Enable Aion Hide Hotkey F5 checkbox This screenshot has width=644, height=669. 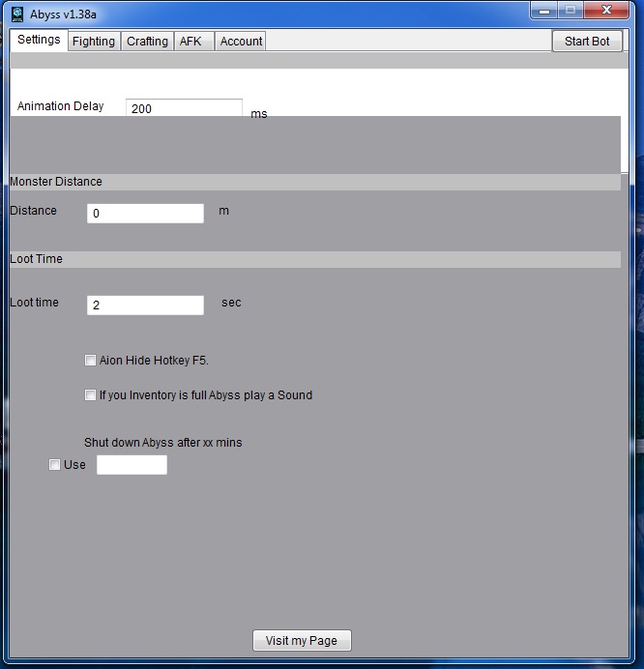tap(90, 360)
